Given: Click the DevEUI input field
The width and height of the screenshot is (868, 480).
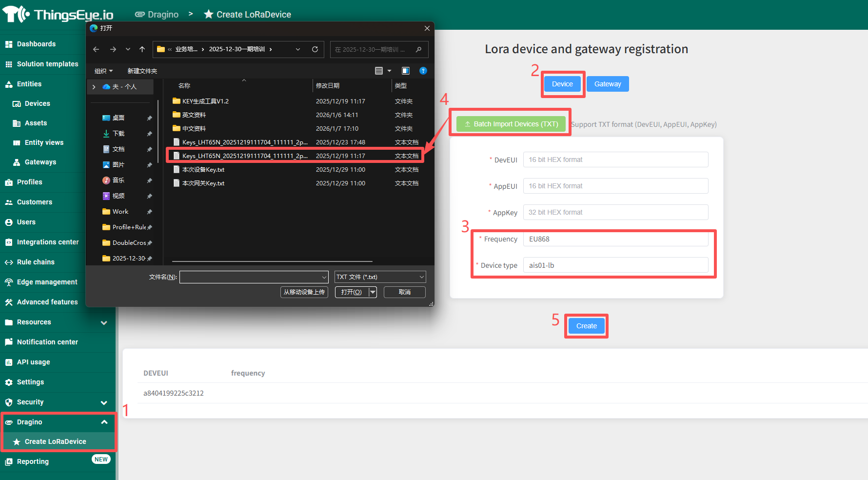Looking at the screenshot, I should coord(615,160).
